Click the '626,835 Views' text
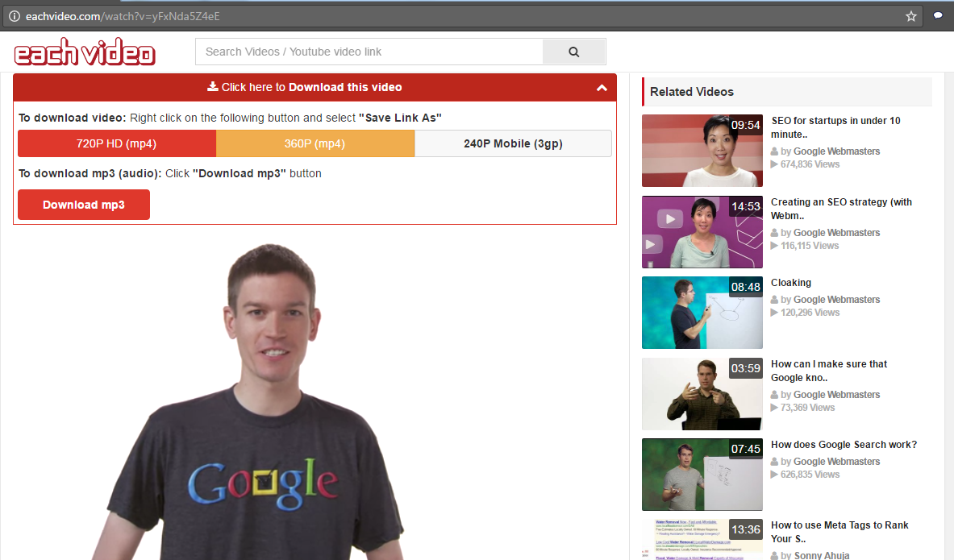This screenshot has height=560, width=954. [x=805, y=475]
